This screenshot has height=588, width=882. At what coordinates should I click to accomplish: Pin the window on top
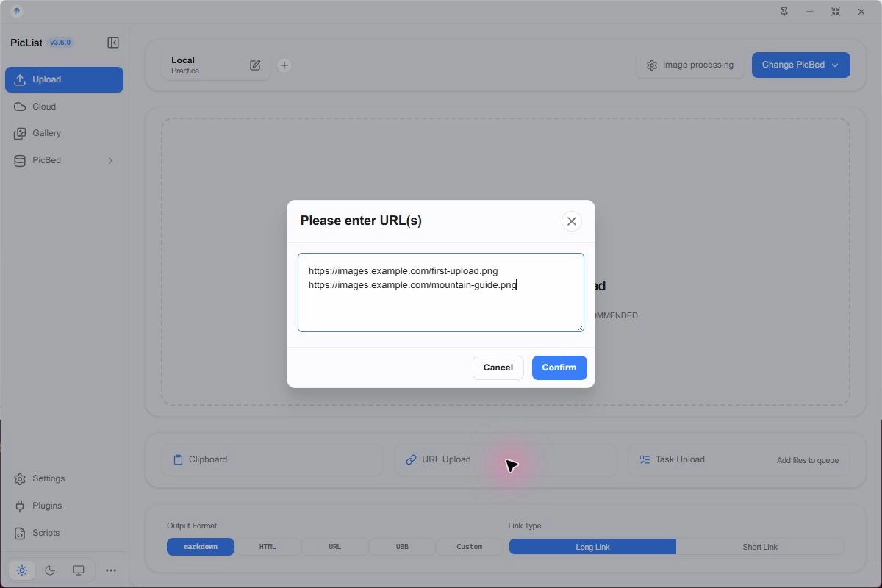[784, 12]
